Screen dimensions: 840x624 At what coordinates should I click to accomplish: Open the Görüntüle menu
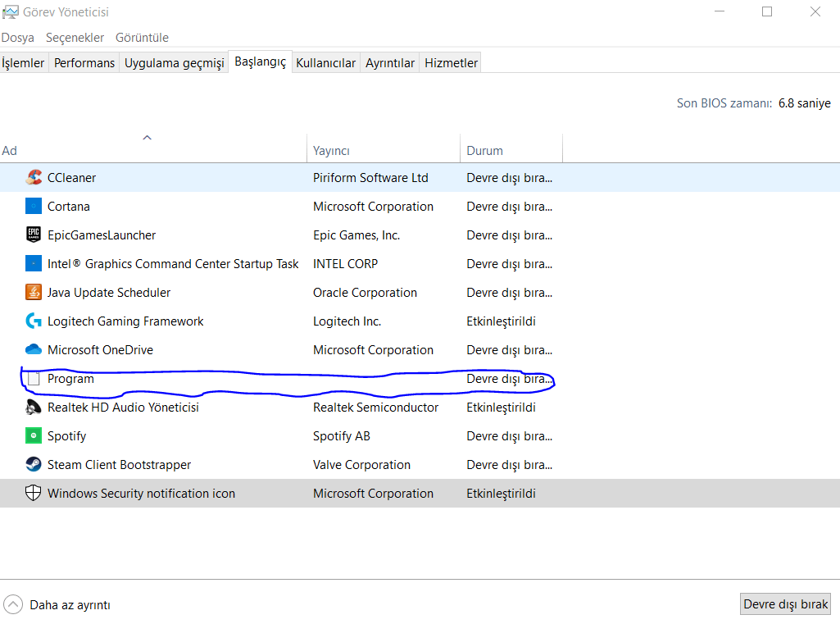point(142,38)
